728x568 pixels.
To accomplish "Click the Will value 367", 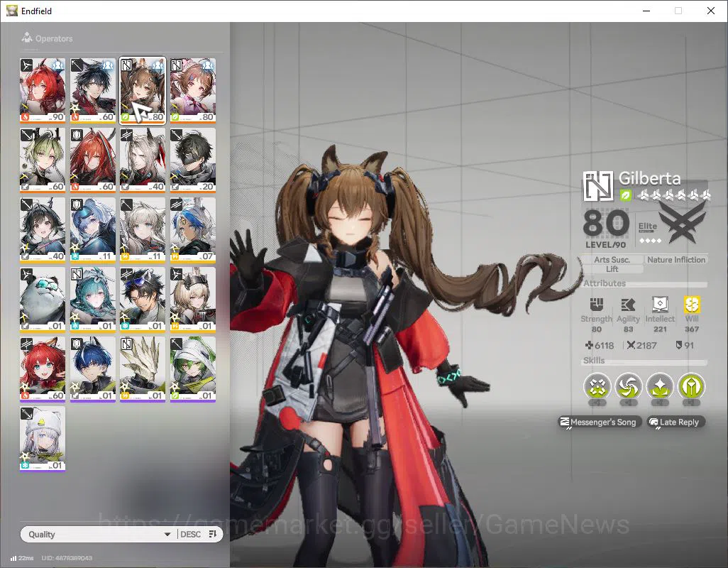I will [692, 329].
